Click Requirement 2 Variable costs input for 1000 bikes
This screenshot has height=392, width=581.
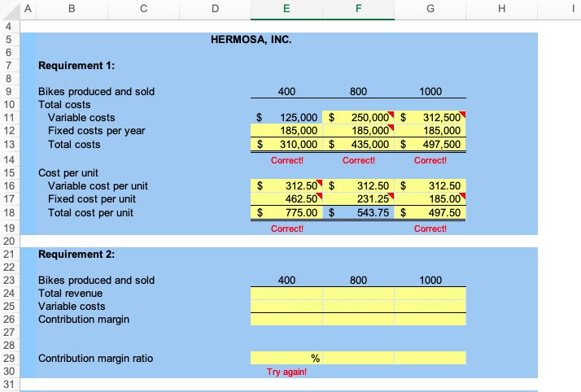(430, 306)
